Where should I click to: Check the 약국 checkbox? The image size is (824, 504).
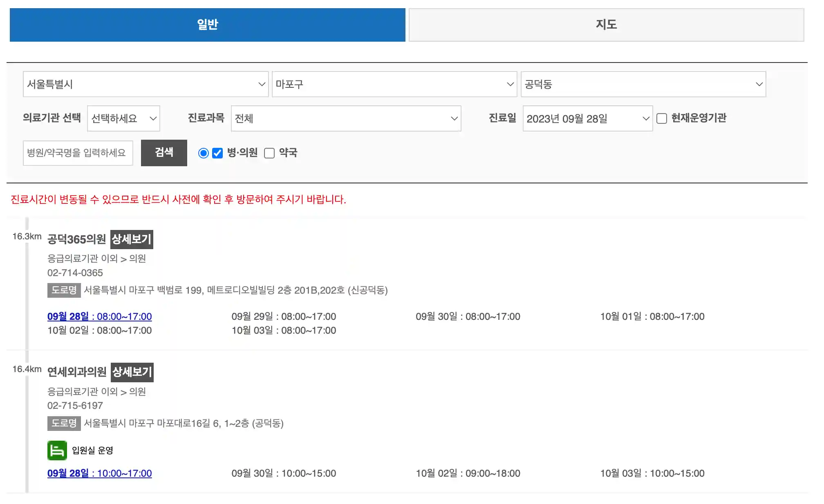click(x=269, y=153)
